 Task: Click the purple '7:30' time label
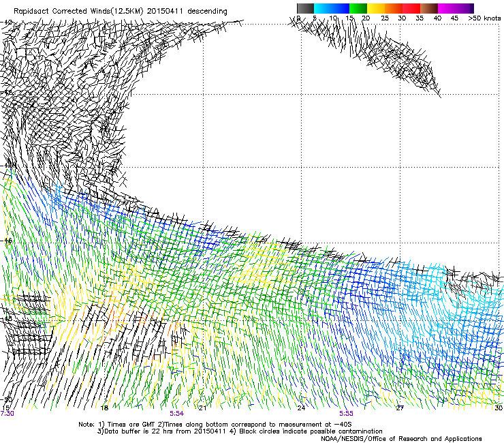pos(7,414)
